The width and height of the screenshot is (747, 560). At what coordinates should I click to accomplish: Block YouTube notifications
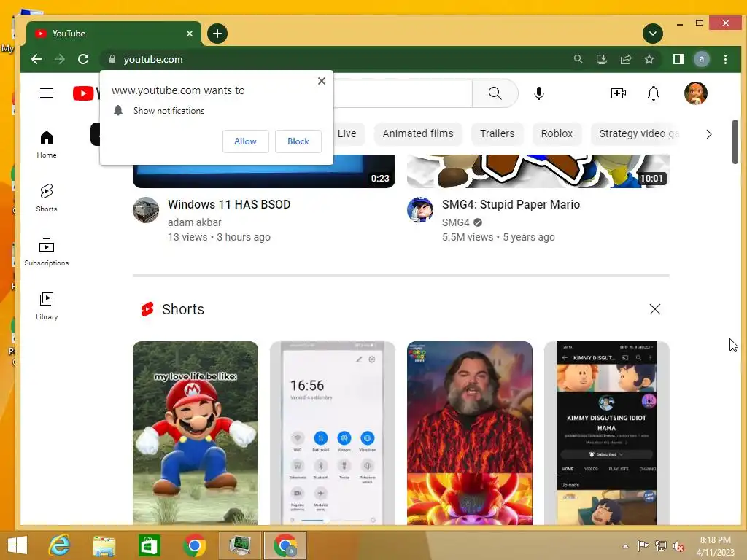298,141
